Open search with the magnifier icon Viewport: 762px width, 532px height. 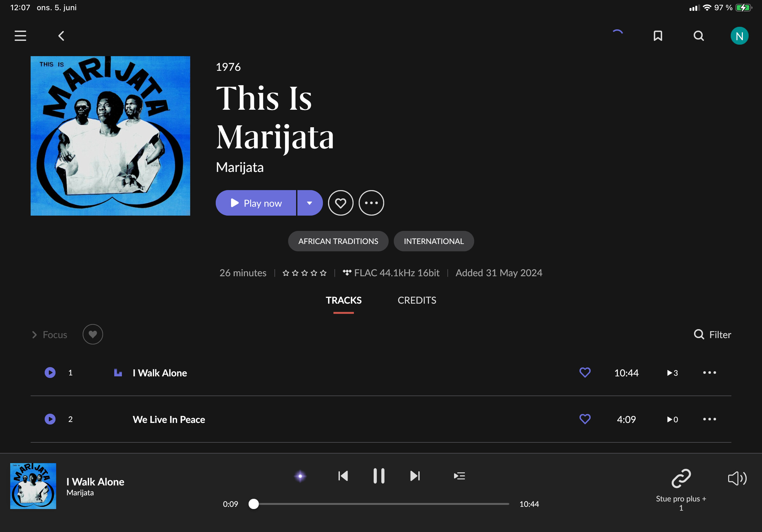pos(698,36)
